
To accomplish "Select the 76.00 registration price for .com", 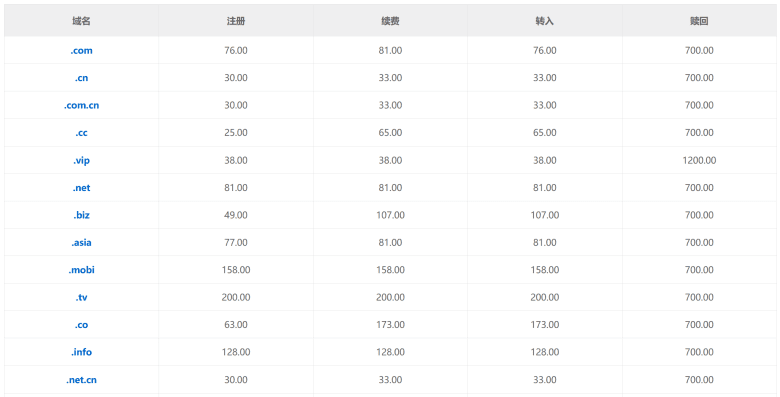I will pyautogui.click(x=236, y=50).
